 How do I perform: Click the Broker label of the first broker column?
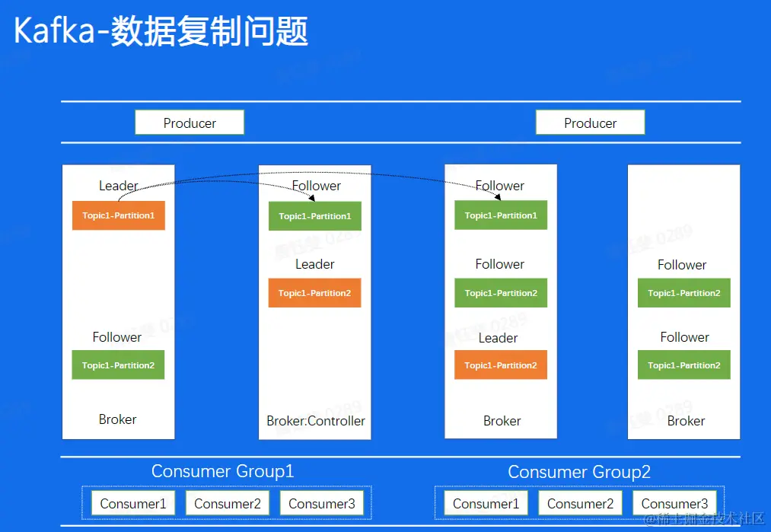click(117, 419)
